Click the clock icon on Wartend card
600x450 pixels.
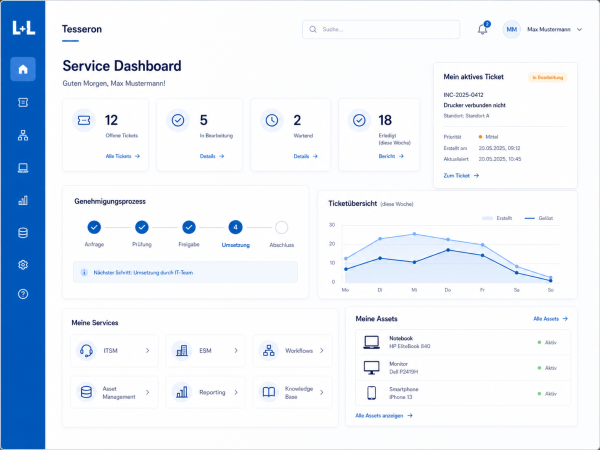tap(272, 121)
